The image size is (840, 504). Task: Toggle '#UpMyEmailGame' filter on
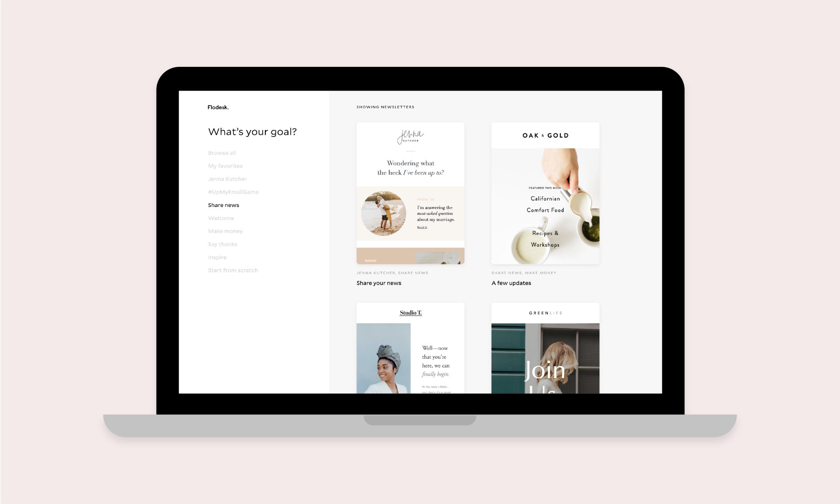click(233, 191)
